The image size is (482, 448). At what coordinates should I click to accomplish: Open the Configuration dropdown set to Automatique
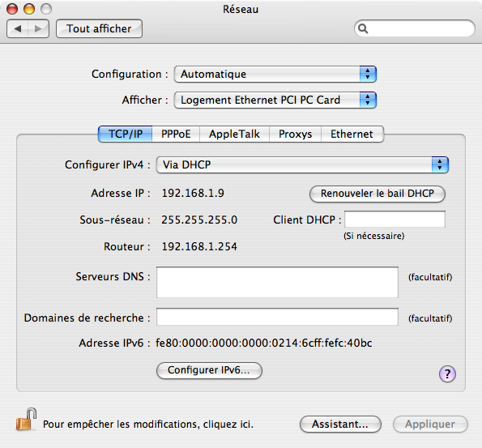[x=275, y=74]
